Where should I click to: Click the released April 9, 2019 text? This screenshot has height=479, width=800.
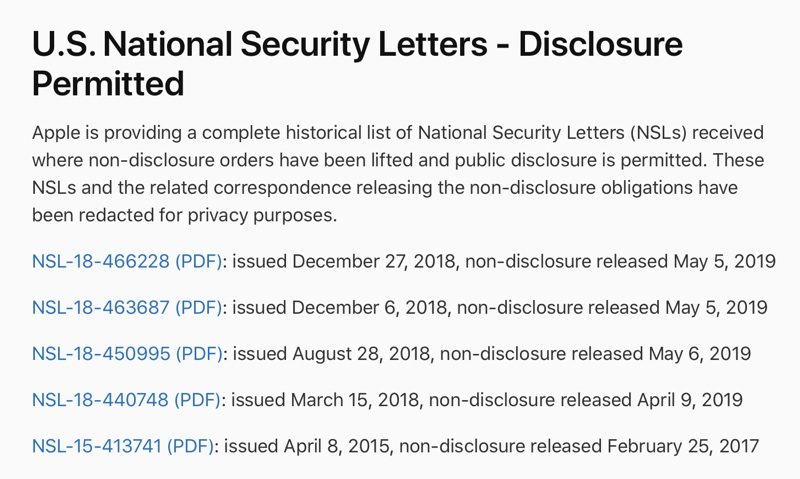pos(652,399)
